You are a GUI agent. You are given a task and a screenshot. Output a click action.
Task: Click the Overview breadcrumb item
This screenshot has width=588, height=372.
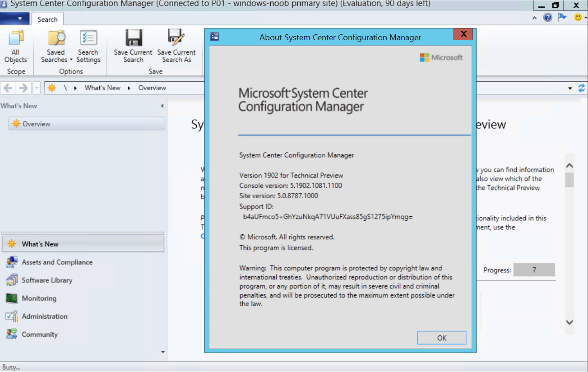(152, 88)
